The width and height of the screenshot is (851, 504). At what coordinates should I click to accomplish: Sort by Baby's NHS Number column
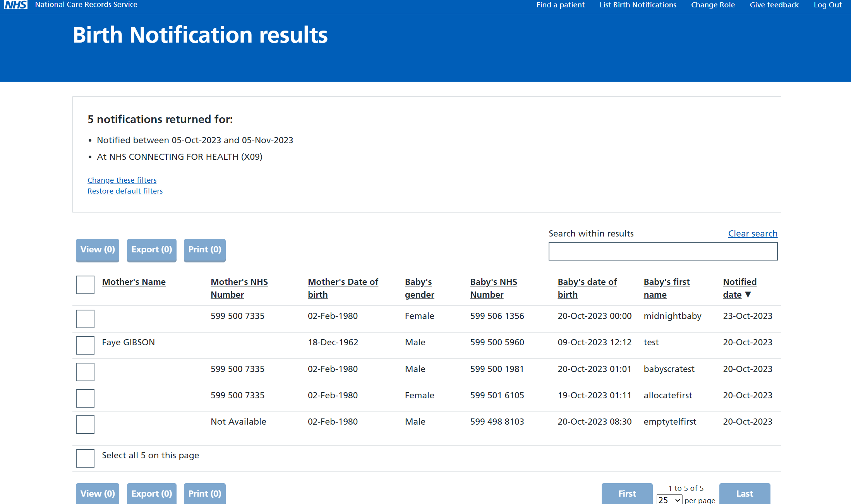(494, 288)
